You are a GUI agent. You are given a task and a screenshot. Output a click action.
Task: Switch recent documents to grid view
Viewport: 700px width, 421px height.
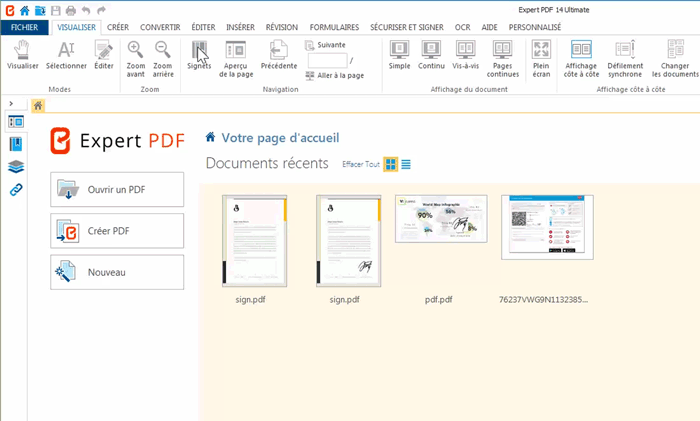(x=391, y=164)
